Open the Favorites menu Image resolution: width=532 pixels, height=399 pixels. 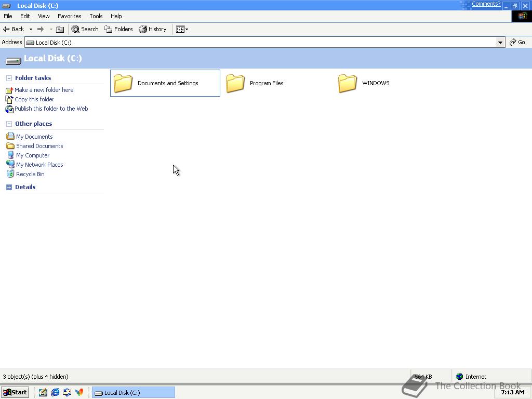pos(69,16)
